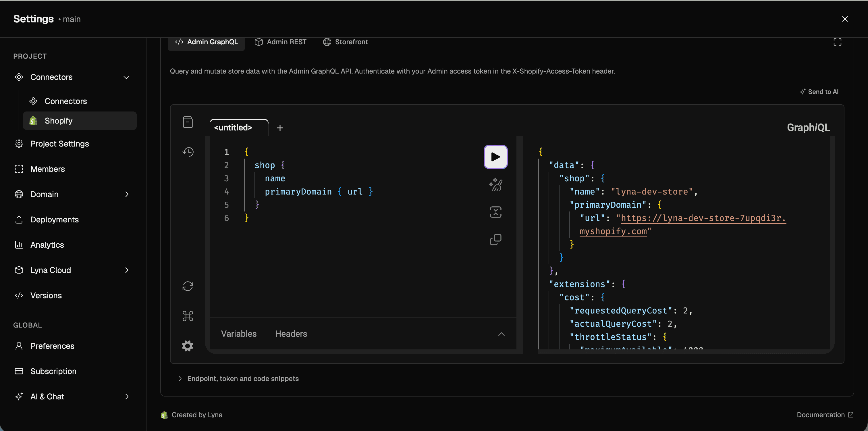868x431 pixels.
Task: Select Shopify in the sidebar
Action: (x=80, y=121)
